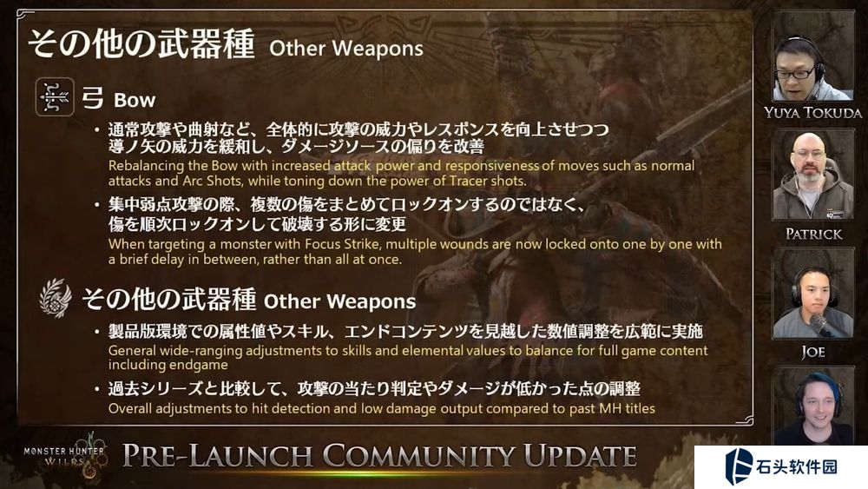Select Yuya Tokuda's webcam thumbnail

pyautogui.click(x=812, y=56)
